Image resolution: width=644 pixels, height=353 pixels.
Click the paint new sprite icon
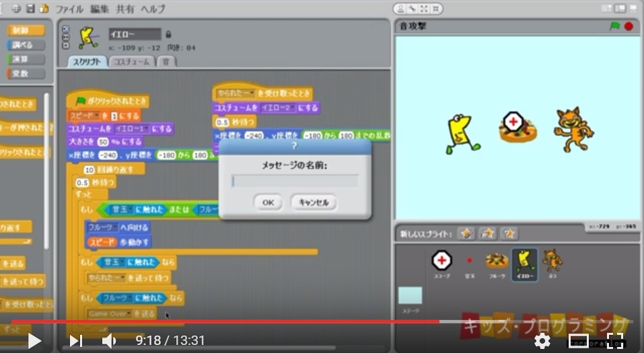[x=466, y=233]
